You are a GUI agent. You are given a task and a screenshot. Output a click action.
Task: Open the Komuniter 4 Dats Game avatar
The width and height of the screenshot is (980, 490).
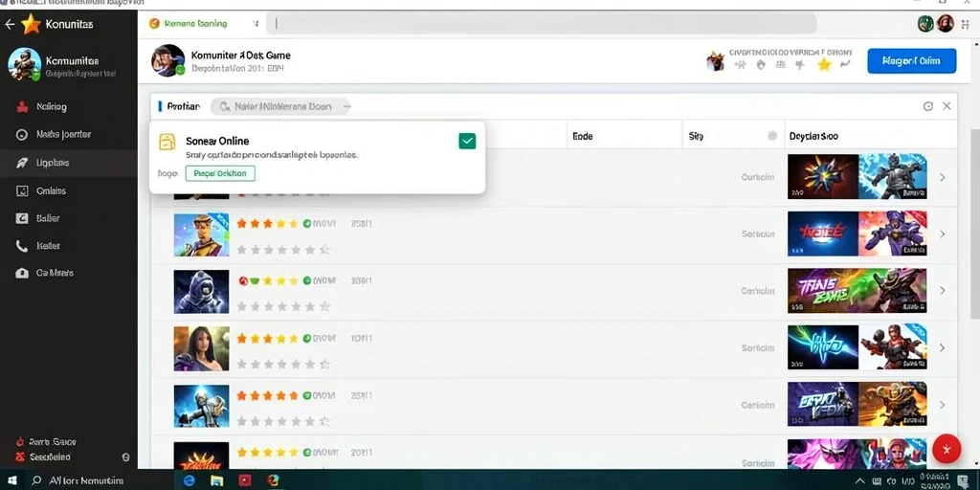pos(168,60)
